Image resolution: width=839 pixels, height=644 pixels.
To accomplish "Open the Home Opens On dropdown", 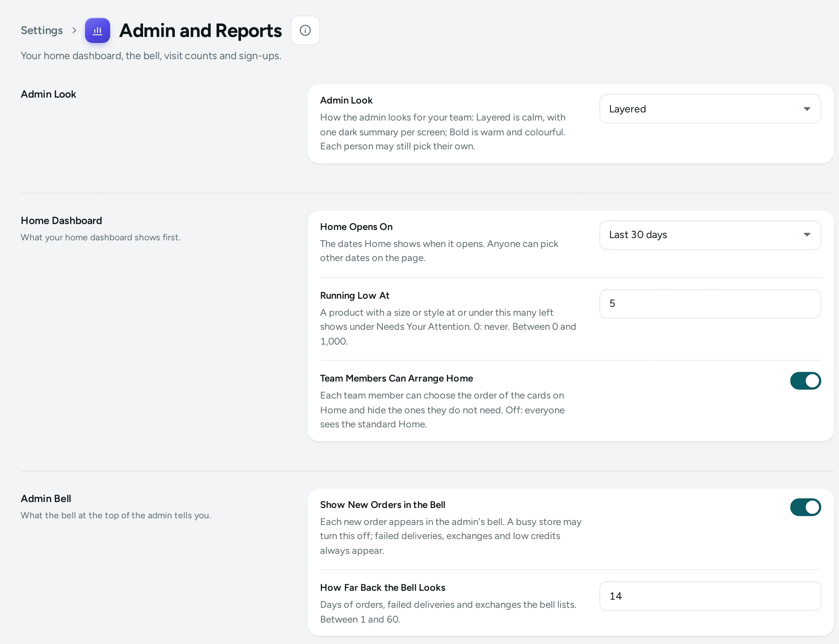I will (710, 235).
